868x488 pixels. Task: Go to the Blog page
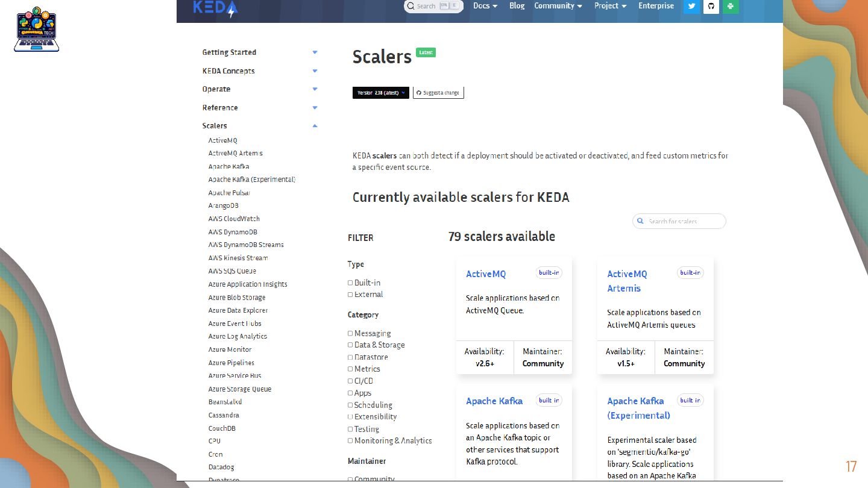coord(517,6)
